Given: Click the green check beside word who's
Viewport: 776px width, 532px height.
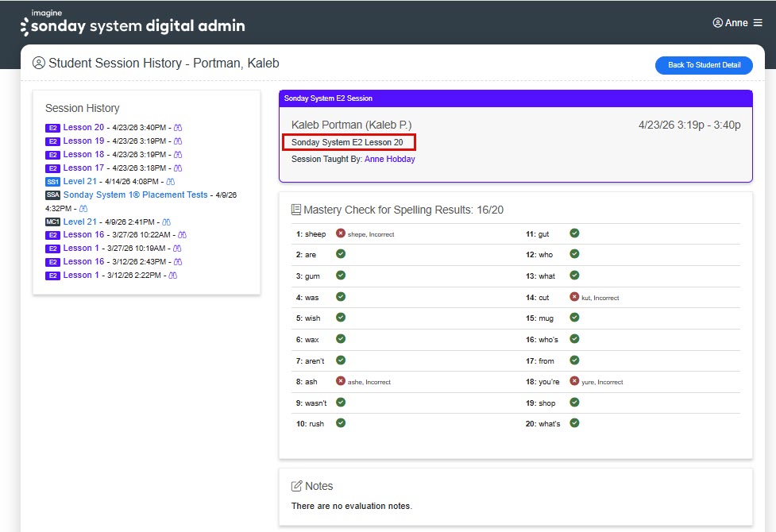Looking at the screenshot, I should pos(574,338).
